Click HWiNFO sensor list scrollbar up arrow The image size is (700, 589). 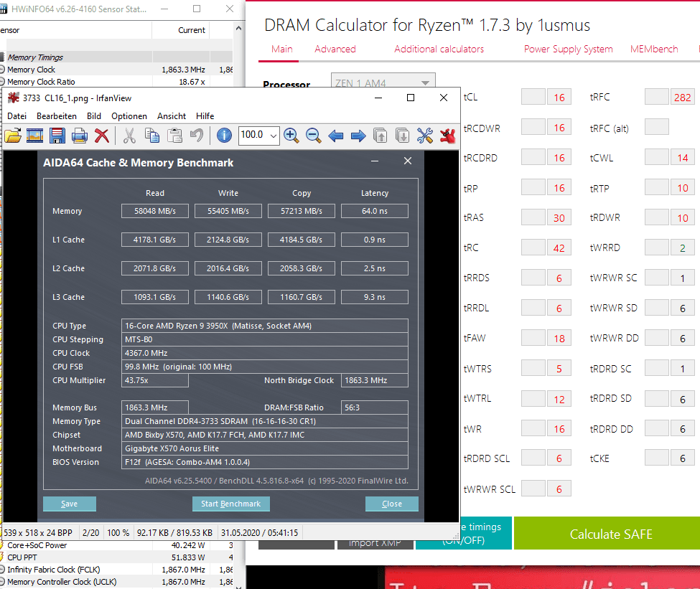(x=238, y=29)
